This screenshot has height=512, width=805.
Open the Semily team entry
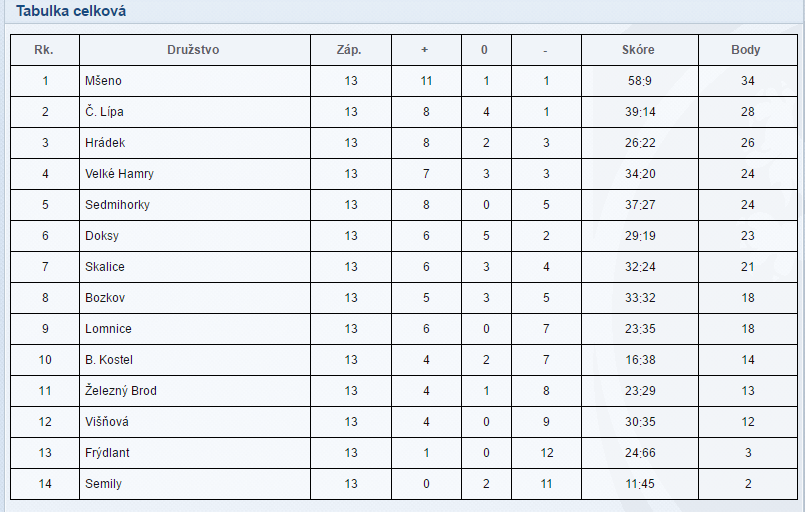tap(103, 484)
